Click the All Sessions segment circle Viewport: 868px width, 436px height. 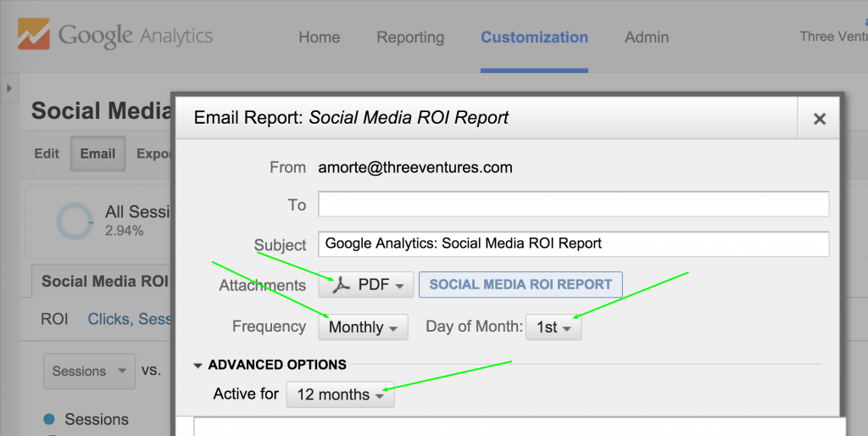coord(75,221)
